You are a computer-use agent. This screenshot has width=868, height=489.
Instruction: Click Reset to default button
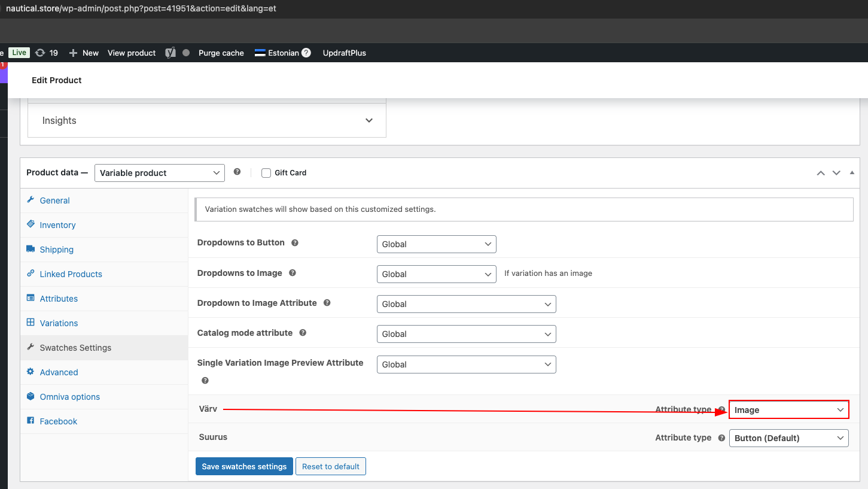[x=331, y=466]
